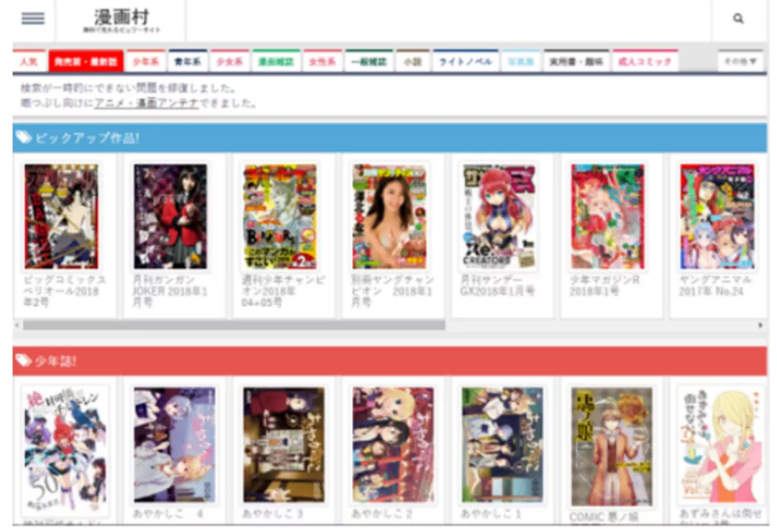Click tag icon beside ピックアップ作品

tap(24, 138)
